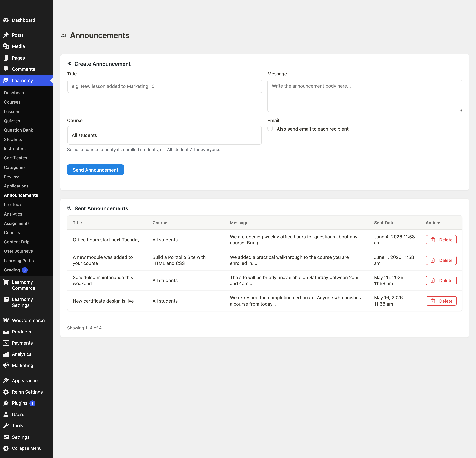Open Cohorts submenu item
Screen dimensions: 476x458
[12, 232]
